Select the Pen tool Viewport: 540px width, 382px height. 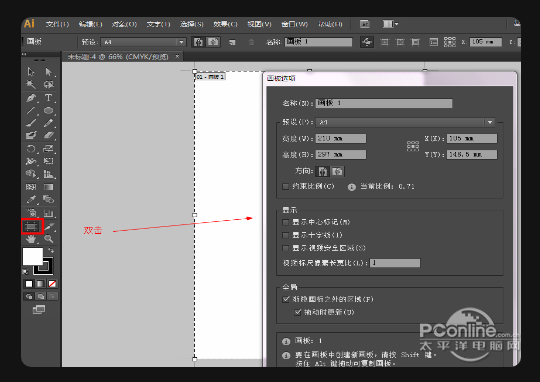31,98
